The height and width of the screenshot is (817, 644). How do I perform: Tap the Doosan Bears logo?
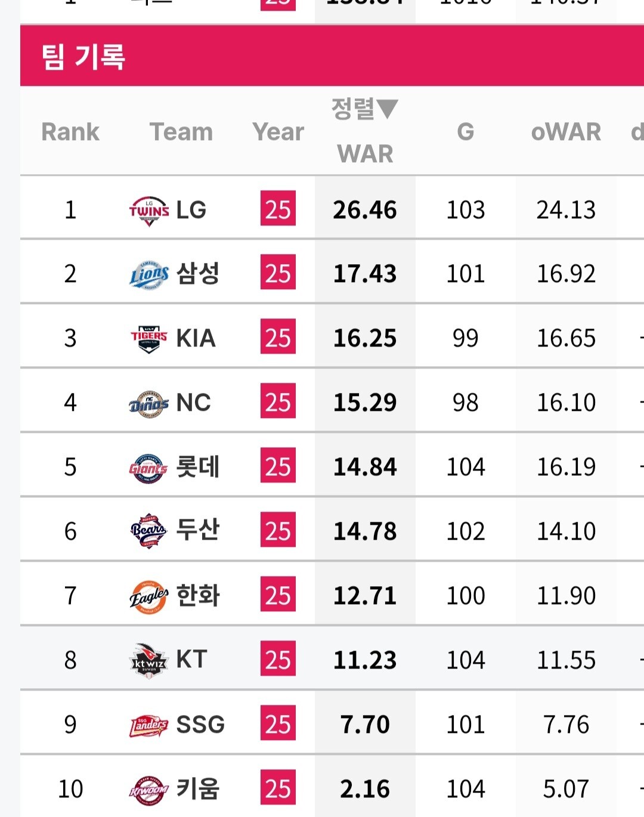coord(148,530)
